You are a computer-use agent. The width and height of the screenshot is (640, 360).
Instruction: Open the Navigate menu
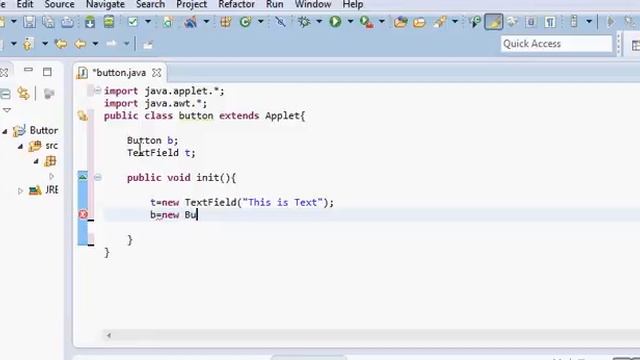click(x=105, y=4)
